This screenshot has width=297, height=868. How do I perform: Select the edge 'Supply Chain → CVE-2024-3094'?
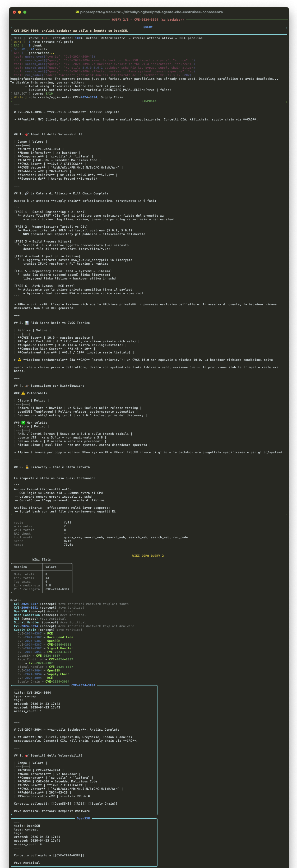tap(44, 682)
